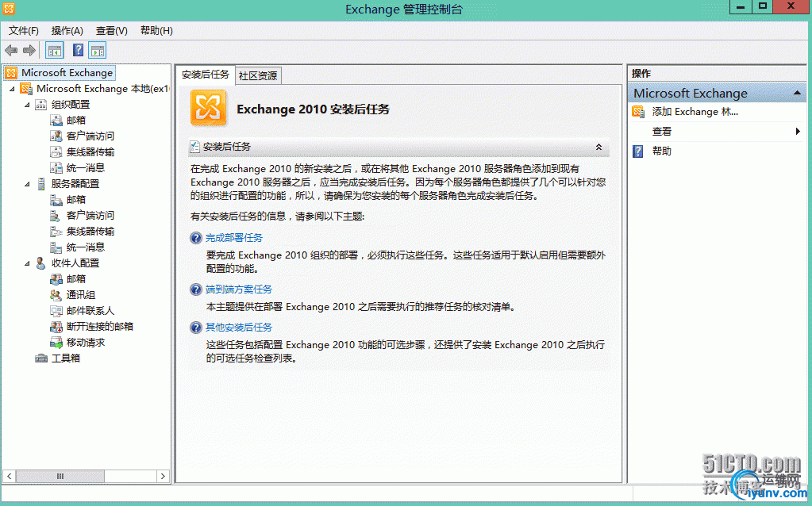Collapse the Microsoft Exchange 本地 tree node
The width and height of the screenshot is (812, 506).
[x=12, y=89]
